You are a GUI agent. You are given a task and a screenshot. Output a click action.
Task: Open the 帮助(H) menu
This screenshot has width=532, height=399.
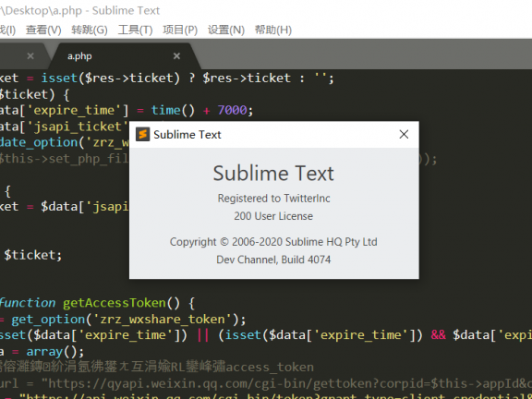(x=273, y=30)
